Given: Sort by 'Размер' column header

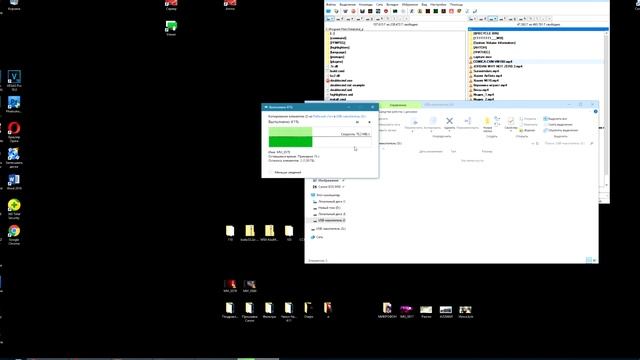Looking at the screenshot, I should [x=487, y=151].
